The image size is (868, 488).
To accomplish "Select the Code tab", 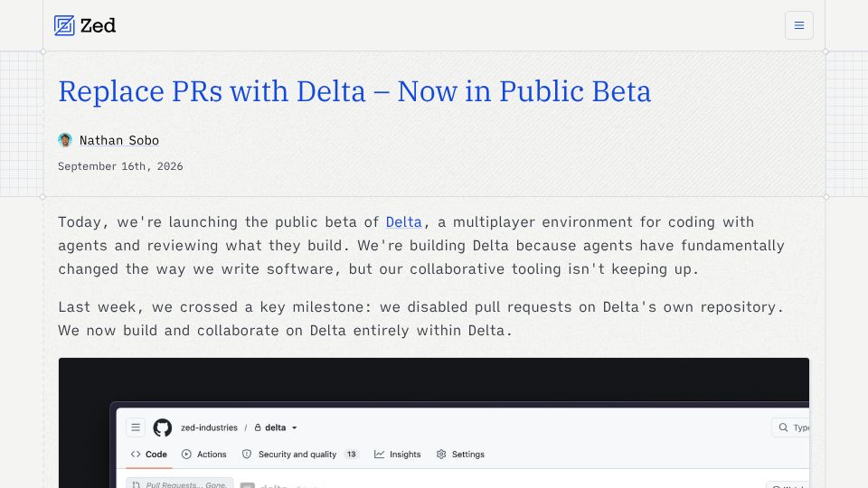I will pyautogui.click(x=148, y=455).
